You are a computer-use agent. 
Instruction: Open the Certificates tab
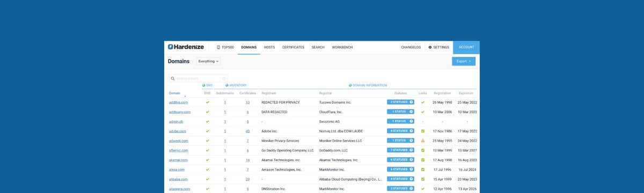293,47
